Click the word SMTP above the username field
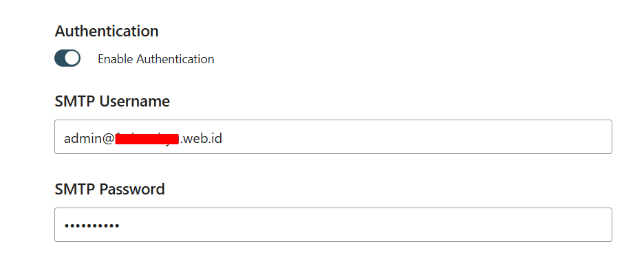The image size is (644, 268). click(75, 101)
